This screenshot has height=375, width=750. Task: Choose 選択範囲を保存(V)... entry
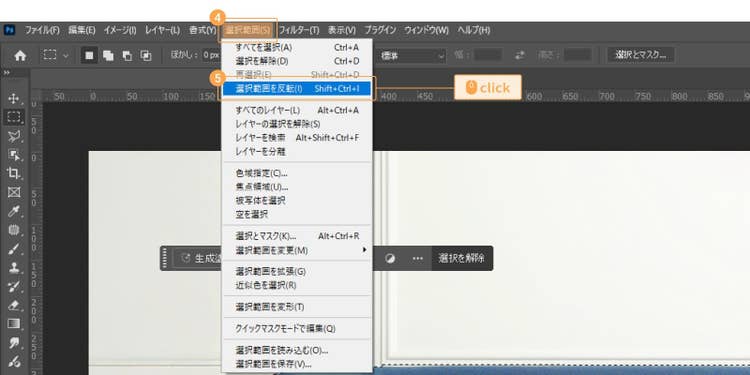(297, 364)
